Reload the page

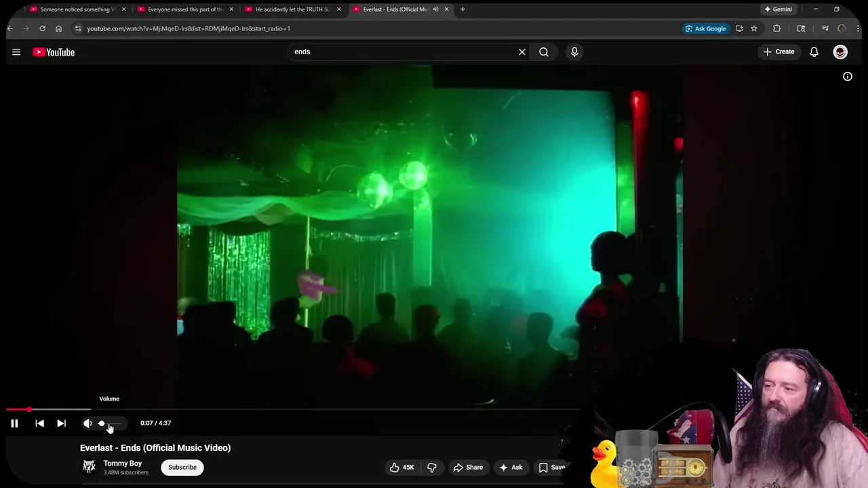(42, 28)
